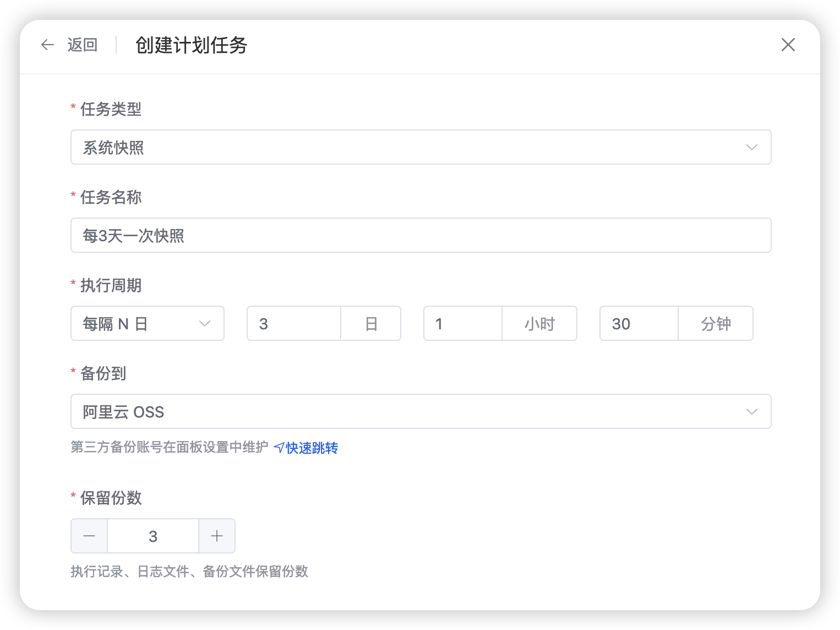
Task: Click the back arrow icon
Action: tap(48, 45)
